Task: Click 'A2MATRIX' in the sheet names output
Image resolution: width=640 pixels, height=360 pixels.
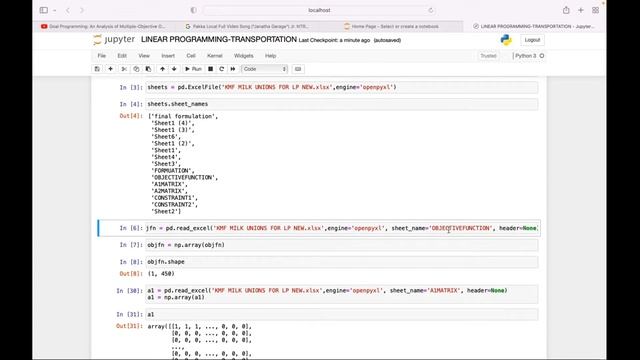Action: tap(167, 191)
